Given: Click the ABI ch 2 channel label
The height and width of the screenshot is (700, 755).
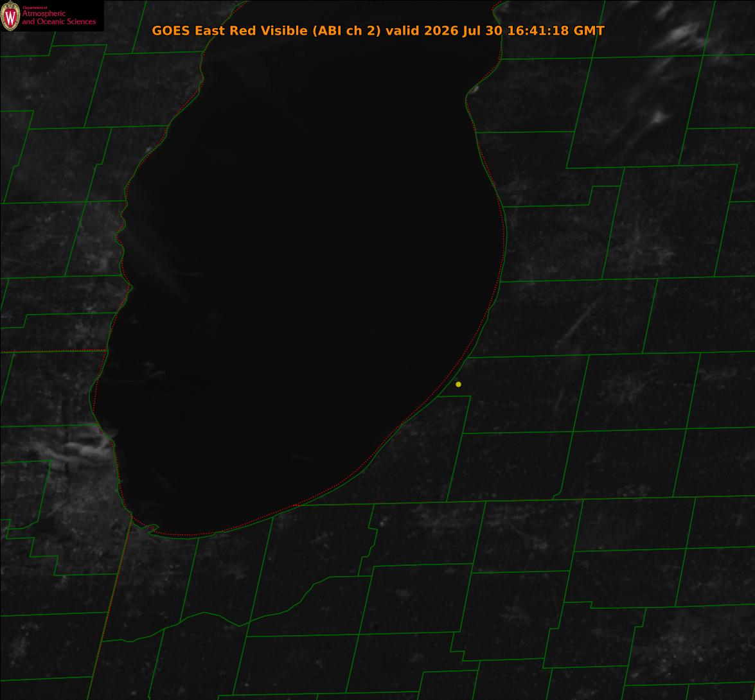Looking at the screenshot, I should pyautogui.click(x=346, y=30).
